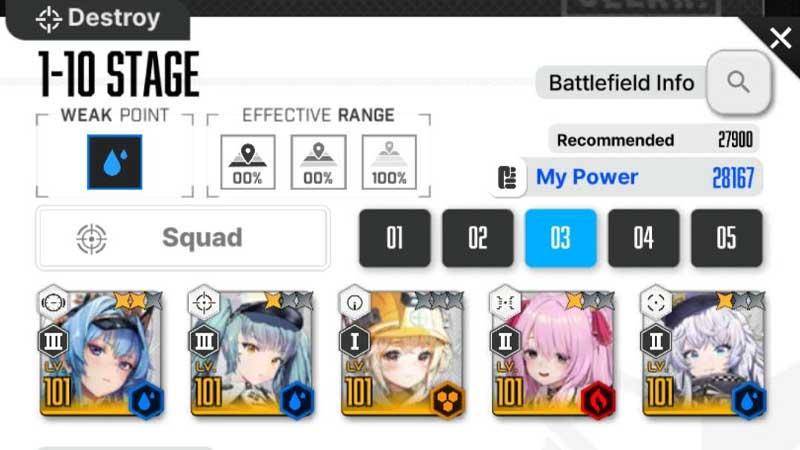Select active squad tab 03

(561, 238)
